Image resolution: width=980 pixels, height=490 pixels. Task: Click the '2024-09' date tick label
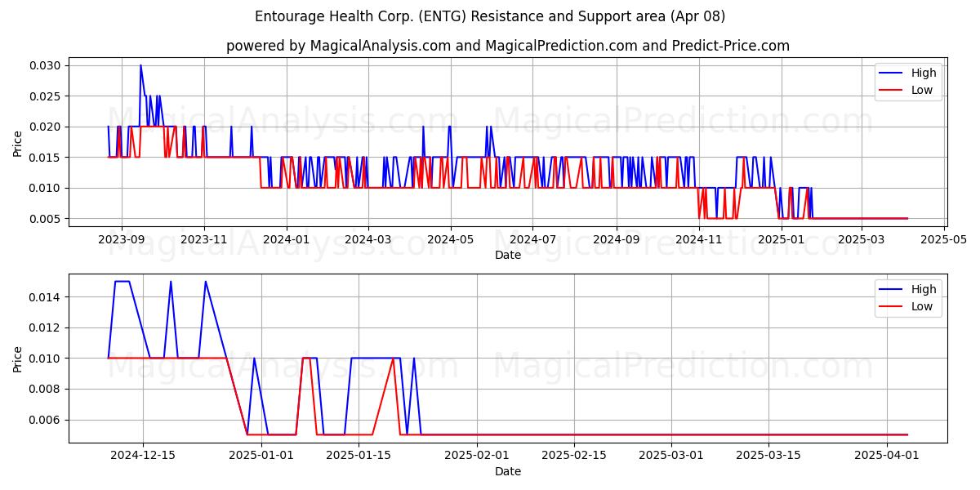[x=616, y=239]
